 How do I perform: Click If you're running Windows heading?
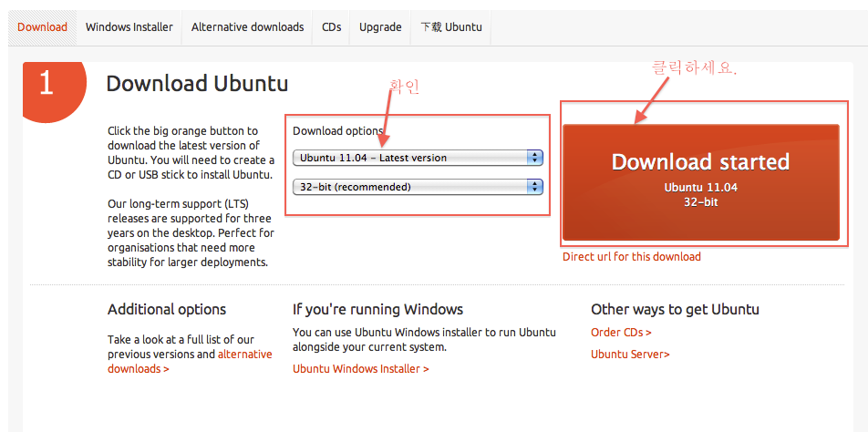(377, 309)
